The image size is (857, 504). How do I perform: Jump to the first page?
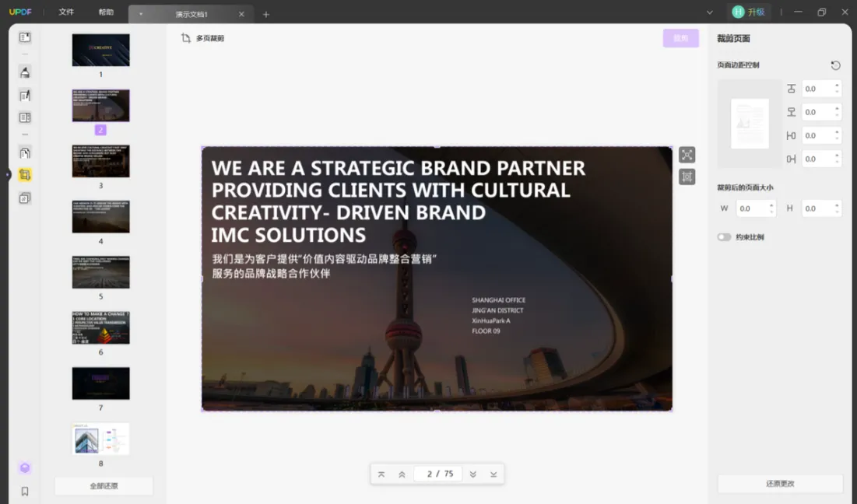pos(381,474)
